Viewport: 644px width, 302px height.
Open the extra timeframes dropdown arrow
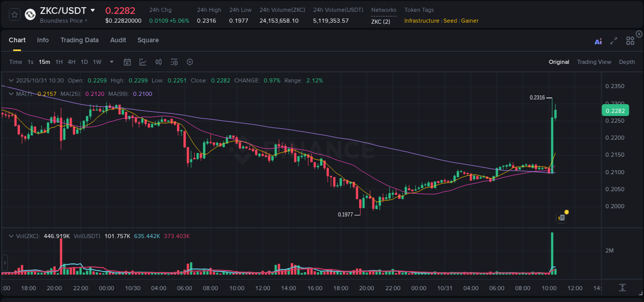(x=111, y=62)
